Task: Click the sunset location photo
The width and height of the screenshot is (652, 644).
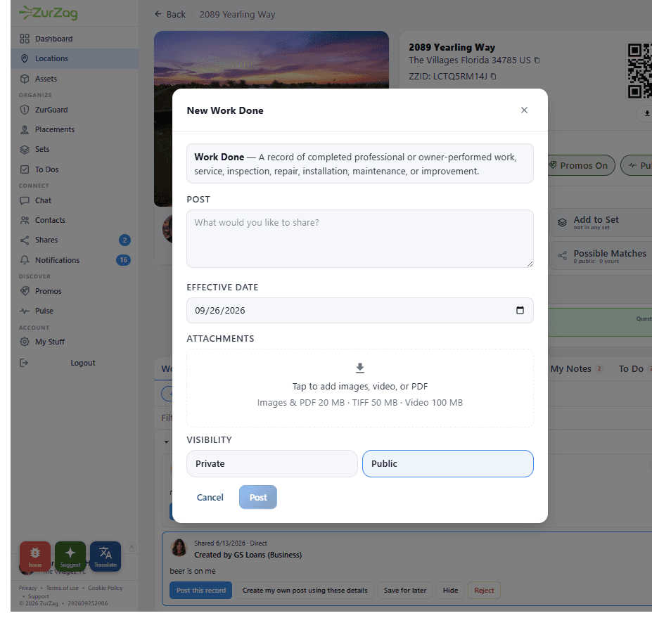Action: click(271, 60)
